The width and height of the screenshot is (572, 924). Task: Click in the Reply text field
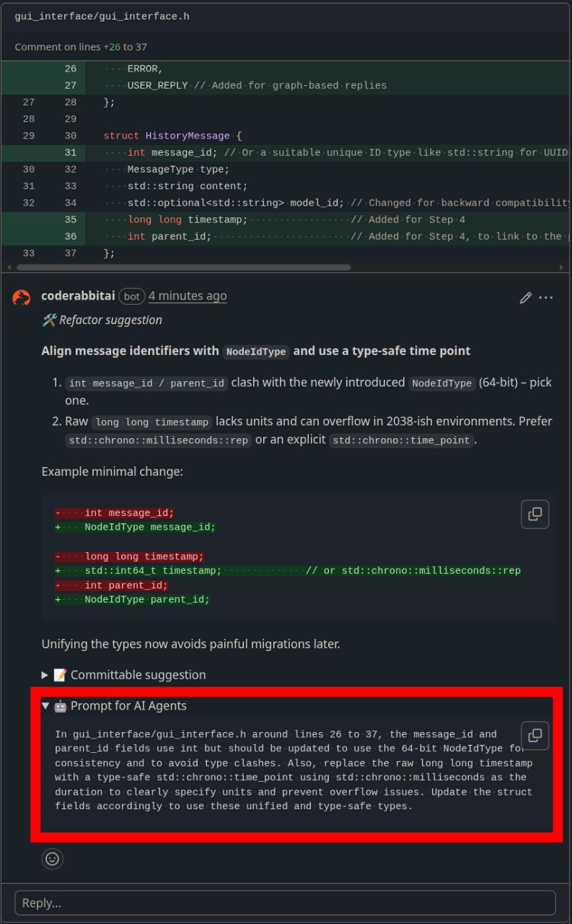click(285, 902)
